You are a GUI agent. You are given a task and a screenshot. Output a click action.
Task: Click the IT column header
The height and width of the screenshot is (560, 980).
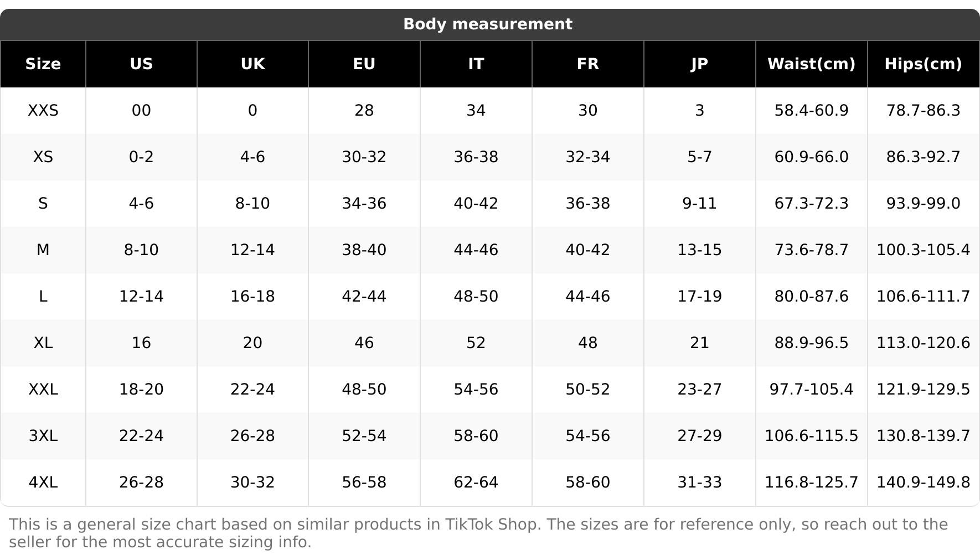click(476, 64)
